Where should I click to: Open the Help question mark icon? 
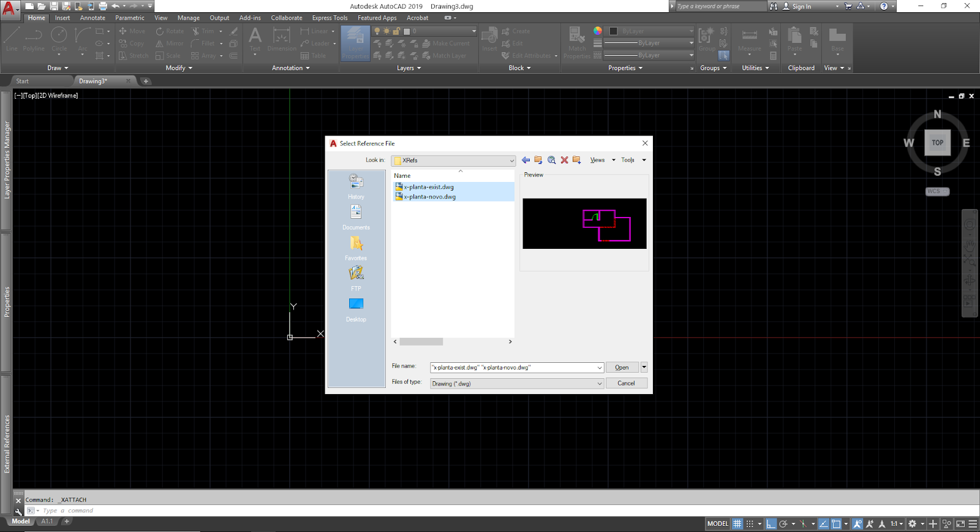884,6
